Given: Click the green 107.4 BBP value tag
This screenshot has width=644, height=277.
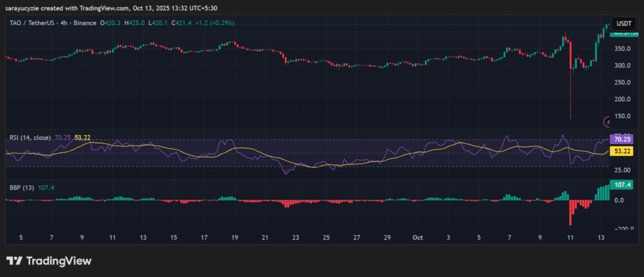Looking at the screenshot, I should pyautogui.click(x=623, y=186).
